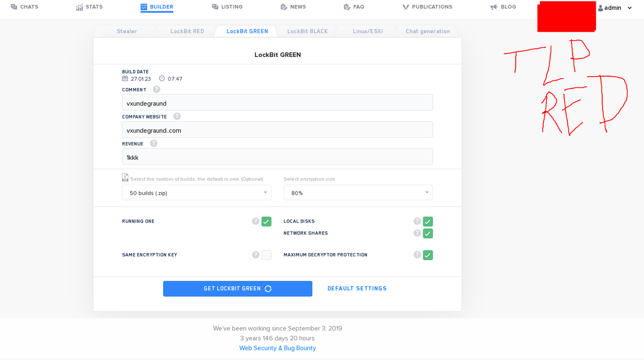Click the admin user avatar icon
The height and width of the screenshot is (360, 644).
[x=601, y=8]
